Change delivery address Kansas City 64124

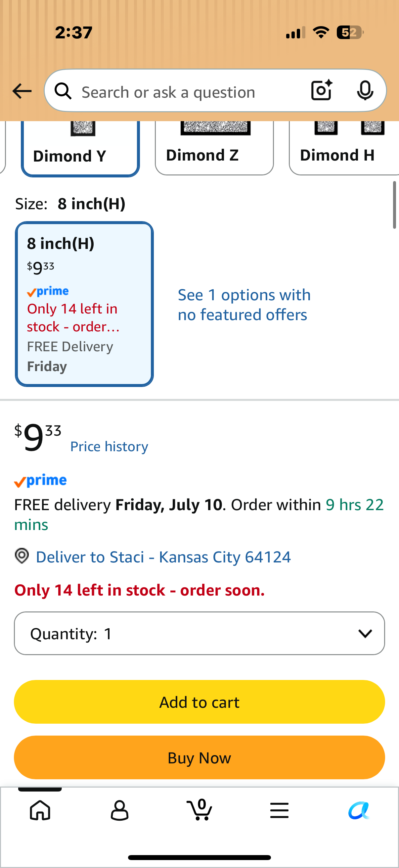[163, 557]
